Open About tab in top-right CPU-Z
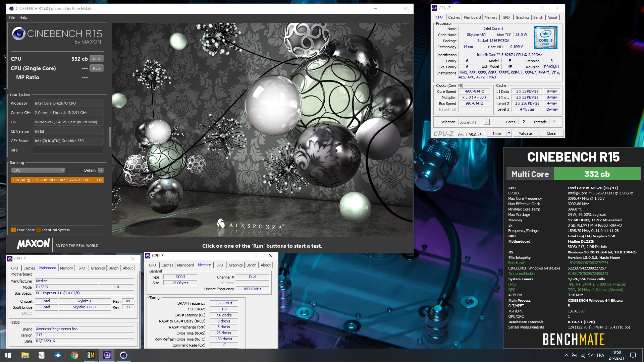644x362 pixels. pyautogui.click(x=552, y=17)
